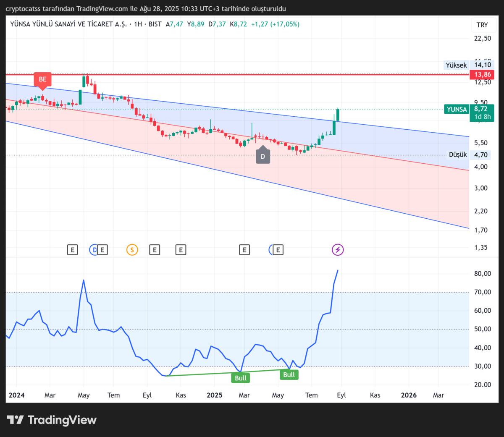Click the green YUNSA price label
The width and height of the screenshot is (504, 437).
(457, 109)
